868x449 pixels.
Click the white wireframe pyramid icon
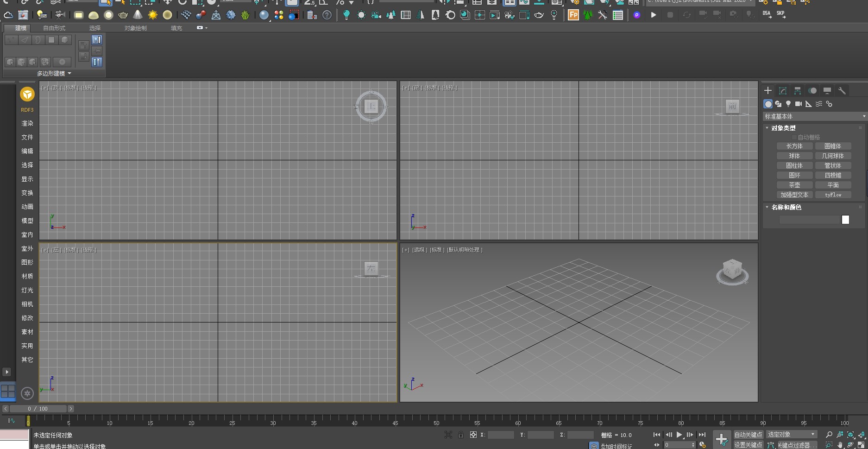[x=216, y=15]
